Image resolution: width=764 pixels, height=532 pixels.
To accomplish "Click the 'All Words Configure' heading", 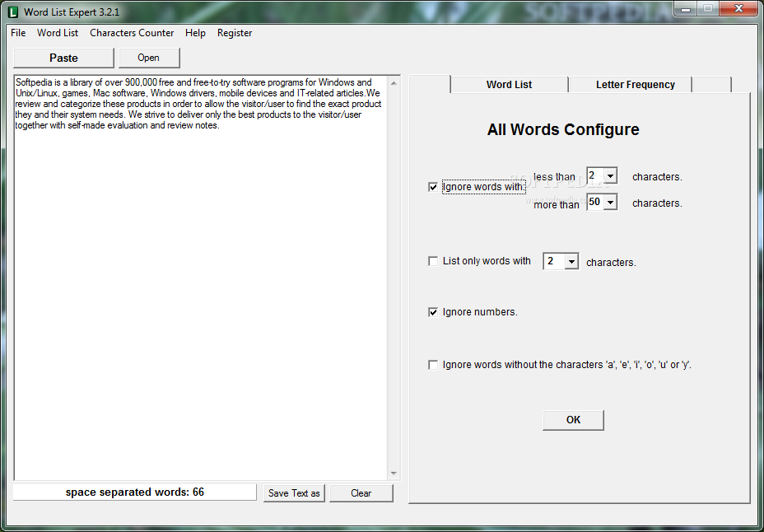I will tap(563, 129).
